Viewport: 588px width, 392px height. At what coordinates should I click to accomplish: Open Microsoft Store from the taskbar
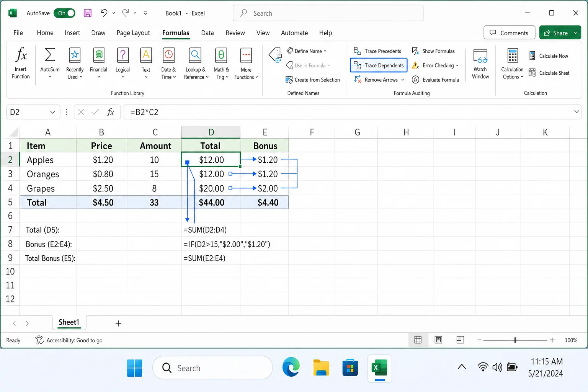(350, 368)
